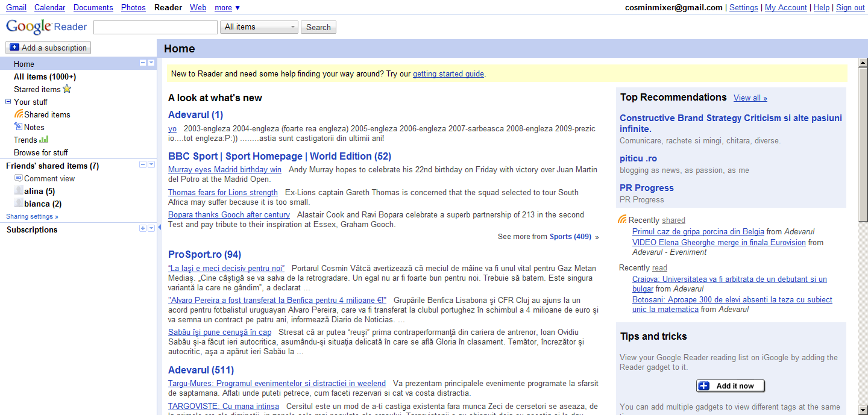Open Adevarul (511) feed heading

201,370
